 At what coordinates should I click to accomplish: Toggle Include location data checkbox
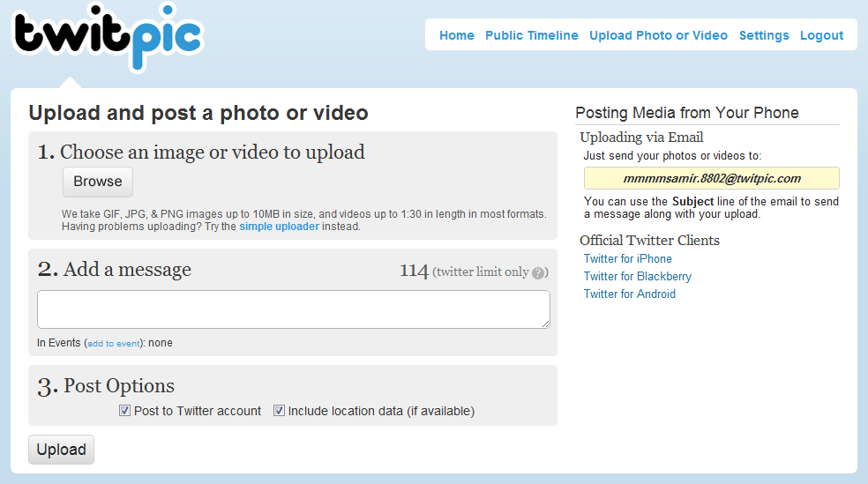(x=279, y=411)
